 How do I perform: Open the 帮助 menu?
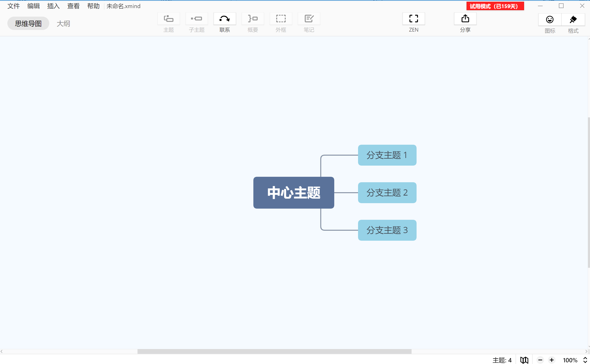93,6
